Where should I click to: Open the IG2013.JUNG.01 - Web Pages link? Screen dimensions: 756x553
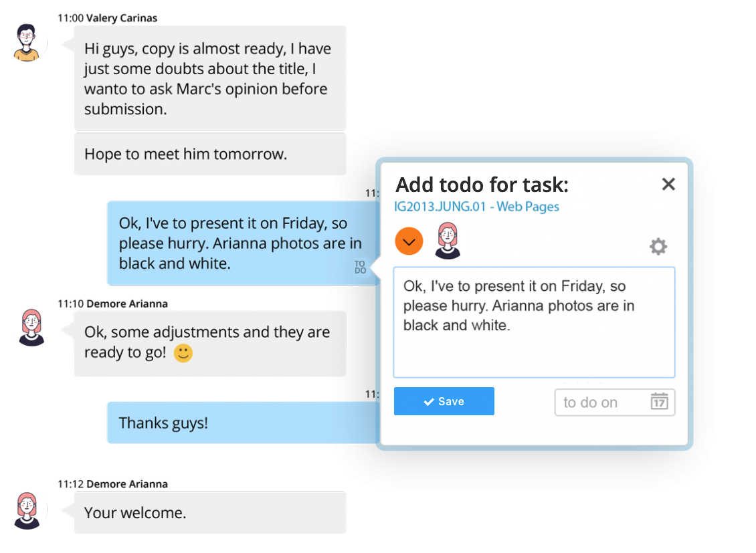point(476,207)
